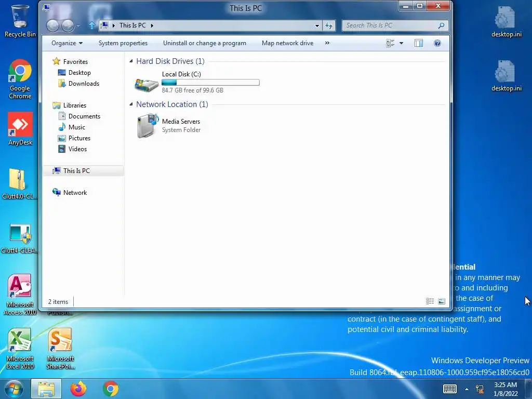This screenshot has width=532, height=399.
Task: Open Pictures library
Action: coord(79,138)
